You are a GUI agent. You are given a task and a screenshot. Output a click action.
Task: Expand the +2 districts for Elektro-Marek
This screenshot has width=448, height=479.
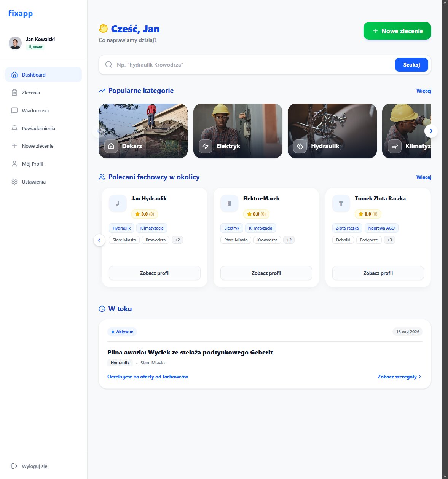click(289, 240)
